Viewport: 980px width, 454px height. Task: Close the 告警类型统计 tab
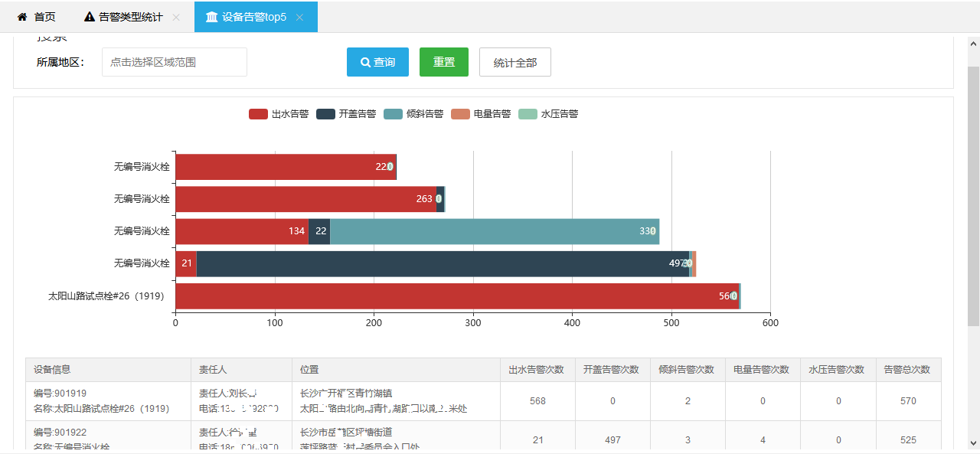click(x=176, y=17)
